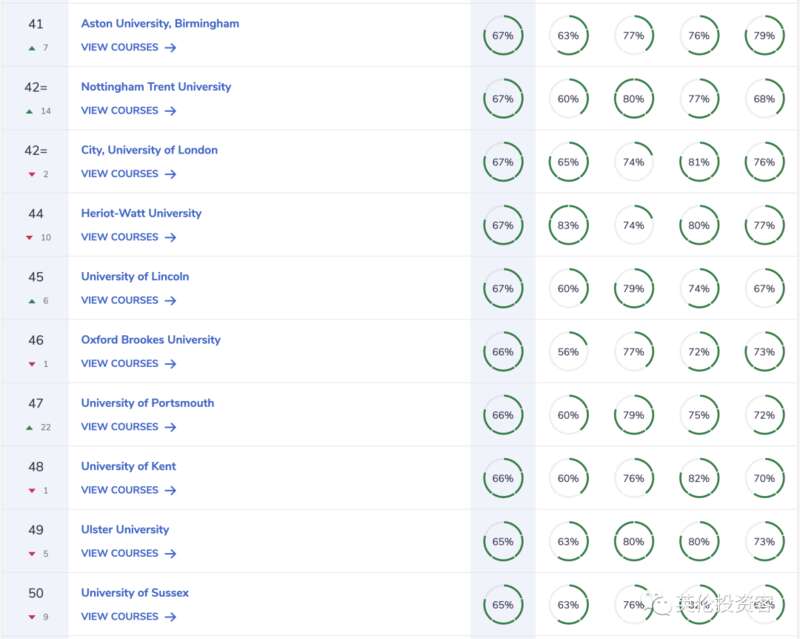Click the 79% circle in the Aston University row

click(764, 35)
